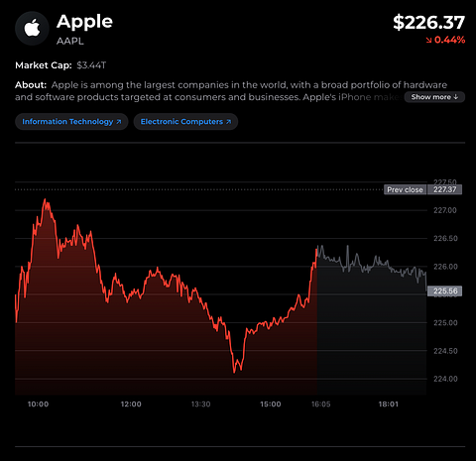Click the 10:00 time axis label
Screen dimensions: 476x461
[38, 404]
